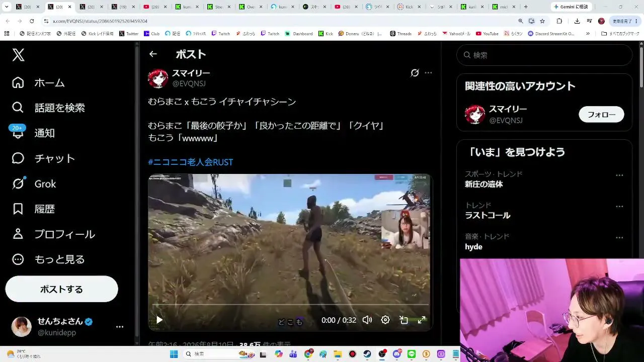The height and width of the screenshot is (362, 644).
Task: Reload the page in the browser
Action: pos(32,21)
